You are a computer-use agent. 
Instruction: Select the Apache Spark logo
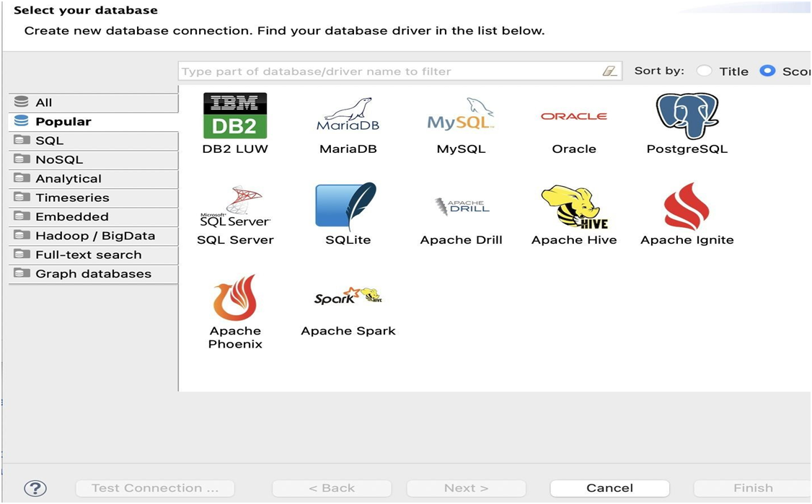(x=348, y=296)
